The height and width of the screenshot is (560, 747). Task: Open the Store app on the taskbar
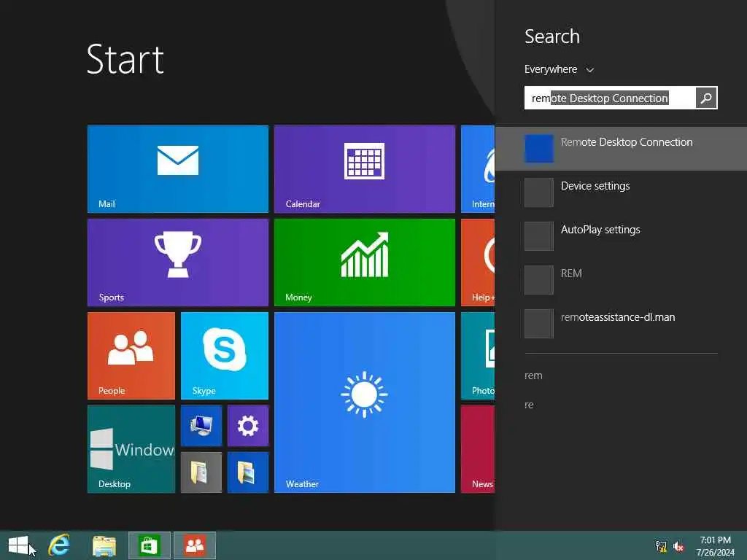(x=149, y=545)
